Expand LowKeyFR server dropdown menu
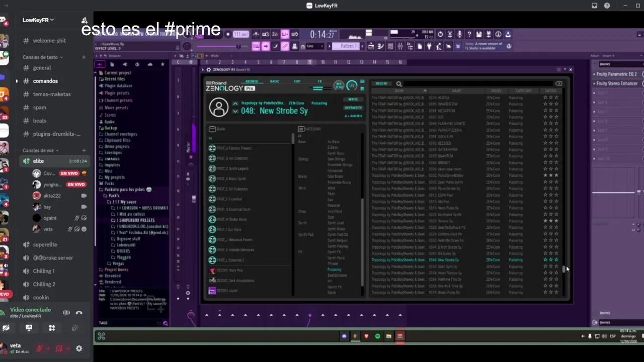 (x=38, y=20)
